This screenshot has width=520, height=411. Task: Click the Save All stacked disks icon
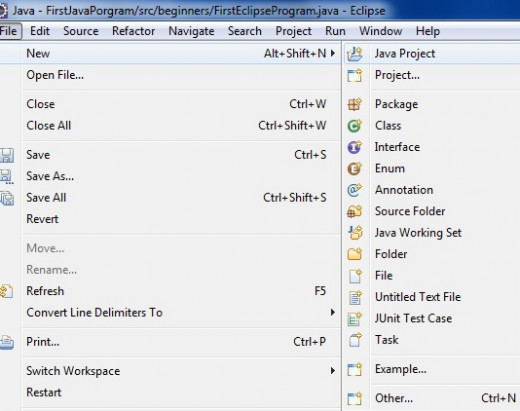(x=7, y=198)
